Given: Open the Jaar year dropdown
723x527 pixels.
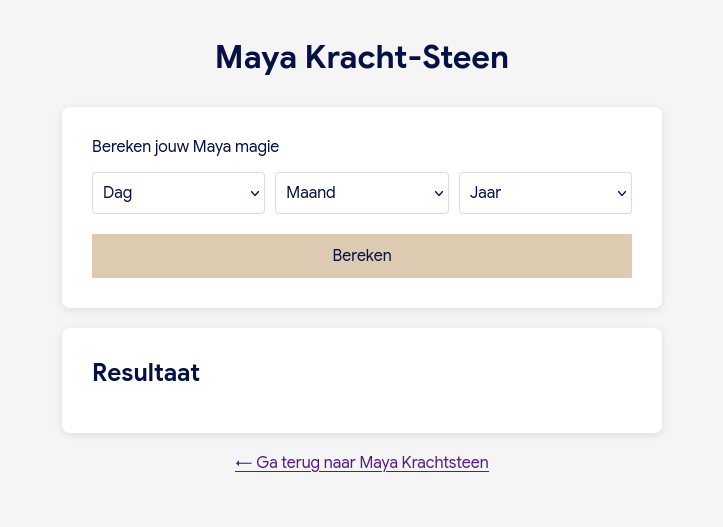Looking at the screenshot, I should pyautogui.click(x=545, y=193).
